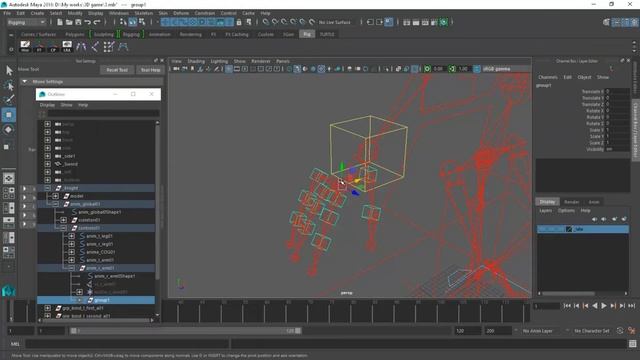Viewport: 640px width, 360px height.
Task: Open the Channels menu in Channel Box
Action: tap(548, 77)
